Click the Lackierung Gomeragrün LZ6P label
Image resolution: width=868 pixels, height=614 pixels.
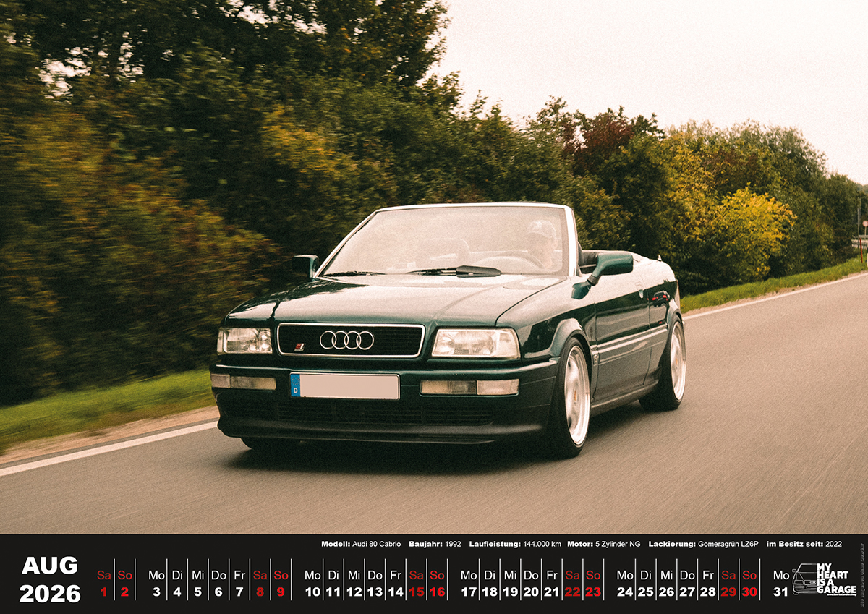coord(703,544)
